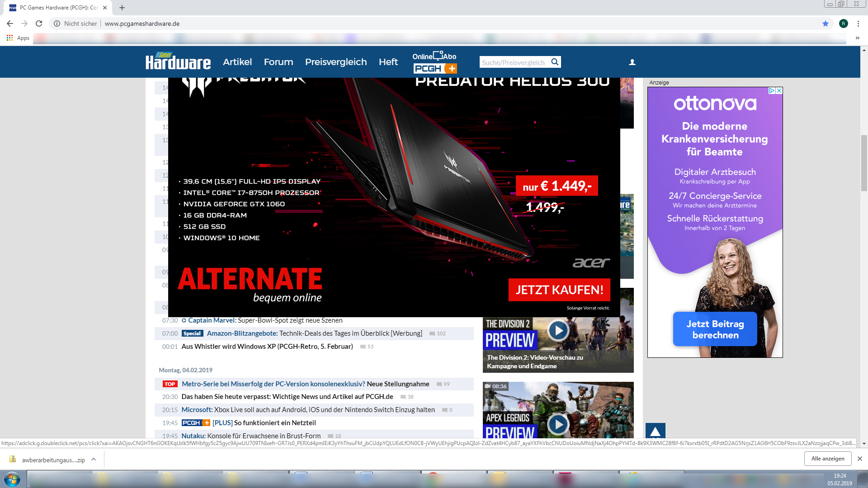Expand the download item options chevron
The image size is (868, 488).
pos(94,460)
